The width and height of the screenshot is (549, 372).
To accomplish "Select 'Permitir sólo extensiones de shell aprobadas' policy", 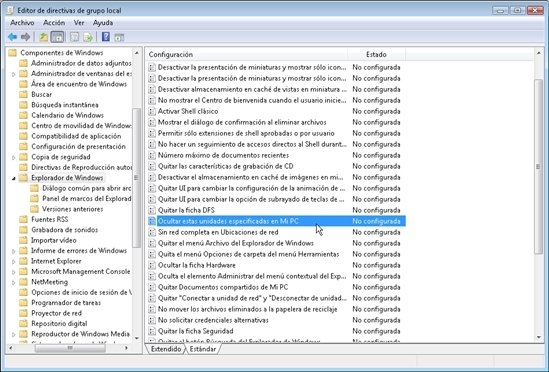I will pos(246,133).
